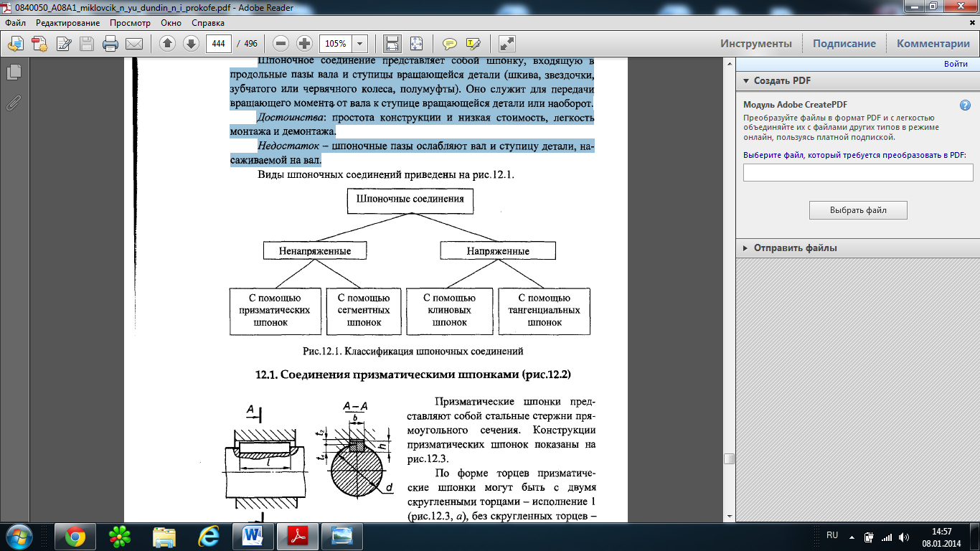The image size is (980, 551).
Task: Open the Справка menu
Action: [208, 23]
